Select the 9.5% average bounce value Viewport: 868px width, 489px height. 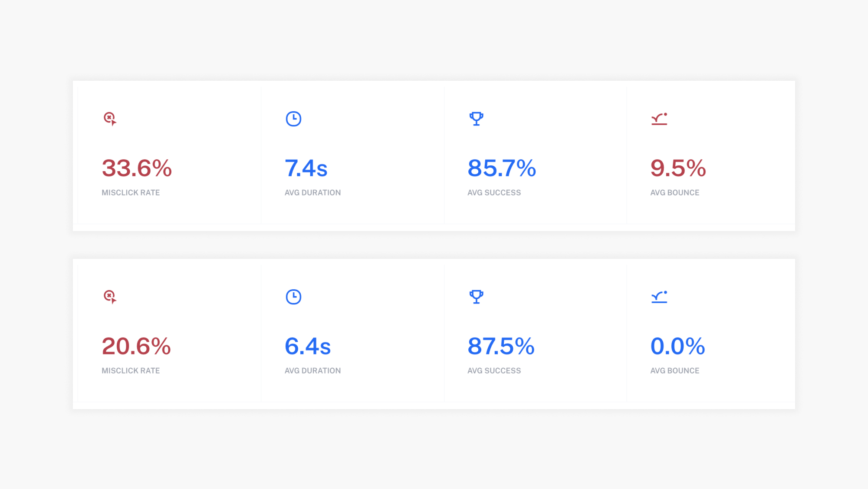678,168
